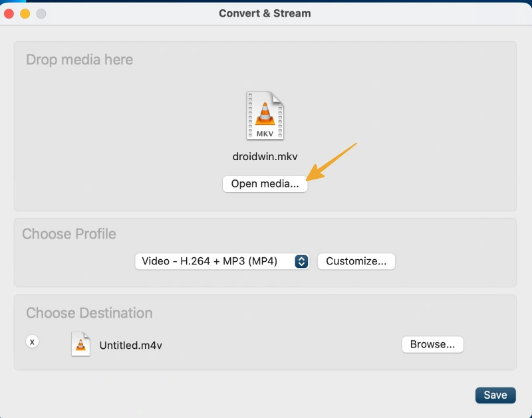532x418 pixels.
Task: Select the droidwin.mkv filename label
Action: click(265, 157)
